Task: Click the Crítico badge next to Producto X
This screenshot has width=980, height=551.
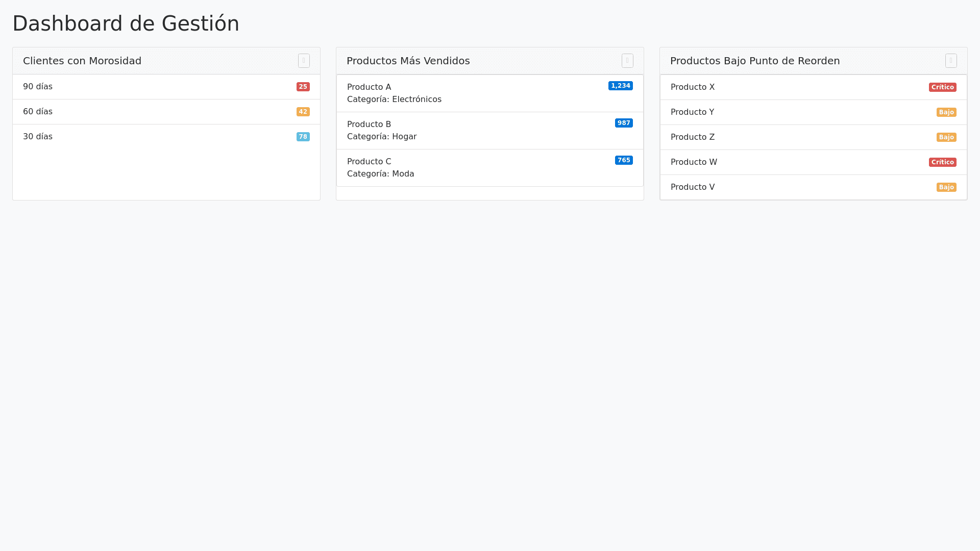Action: click(x=942, y=87)
